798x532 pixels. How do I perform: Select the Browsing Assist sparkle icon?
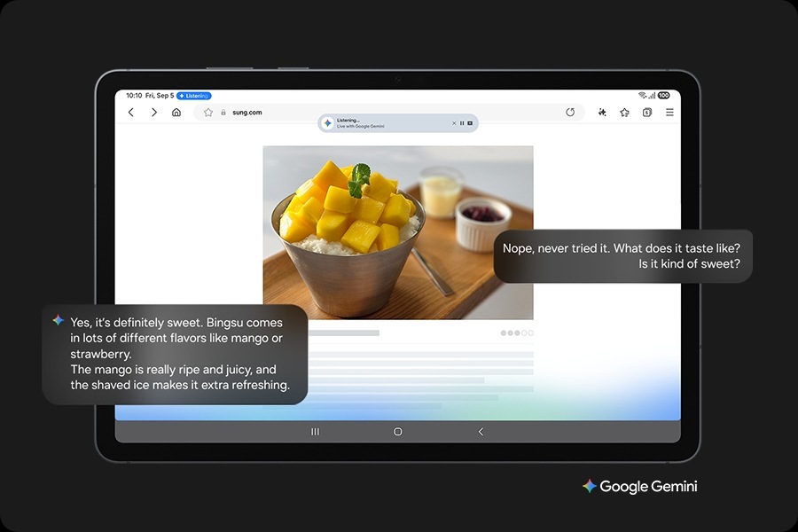point(602,113)
